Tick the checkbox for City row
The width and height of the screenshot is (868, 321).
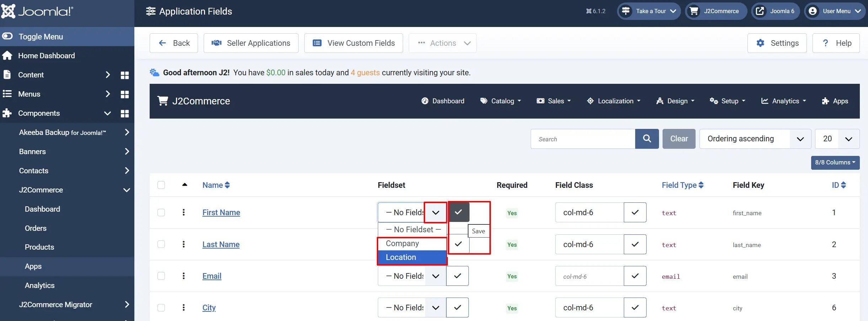point(161,308)
